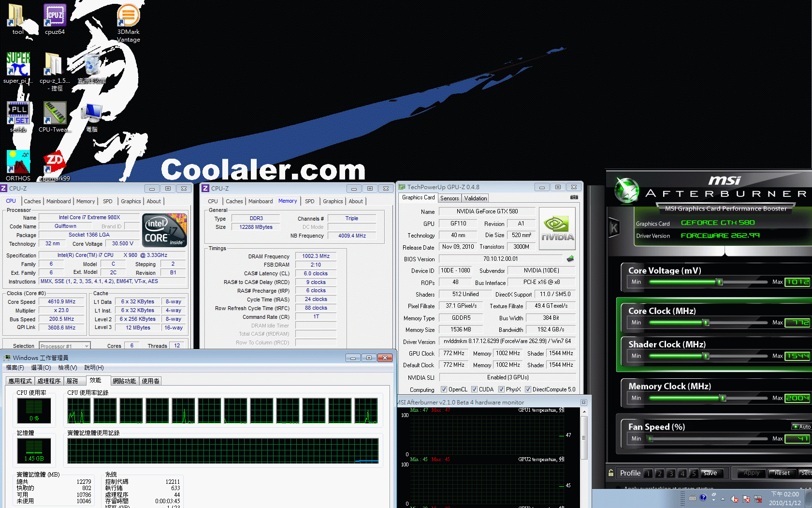Switch to 網路功能 tab in Task Manager

coord(124,381)
